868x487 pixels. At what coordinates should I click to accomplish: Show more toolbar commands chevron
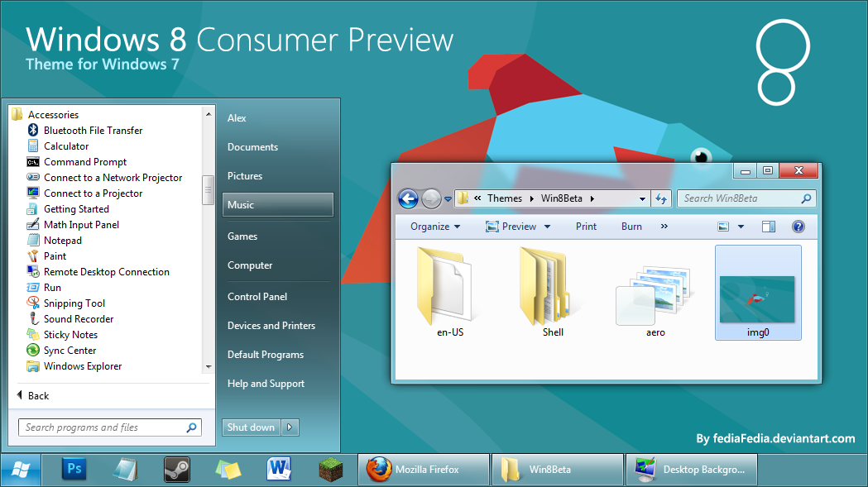(664, 227)
